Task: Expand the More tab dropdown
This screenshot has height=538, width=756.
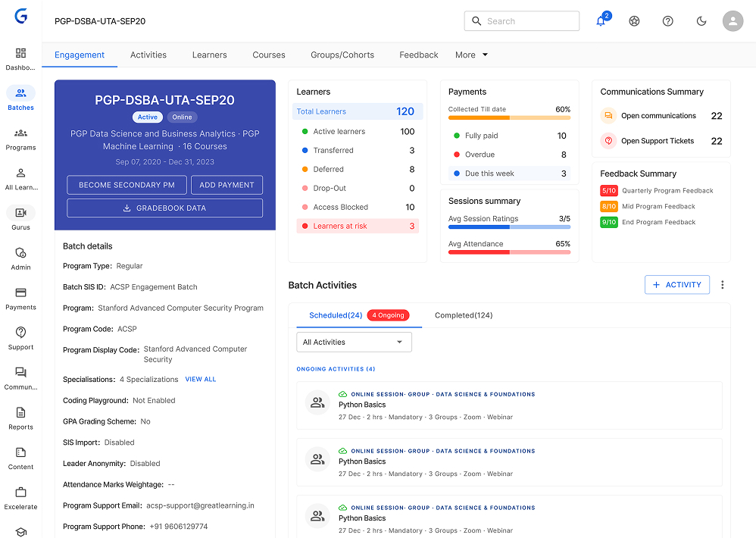Action: point(471,55)
